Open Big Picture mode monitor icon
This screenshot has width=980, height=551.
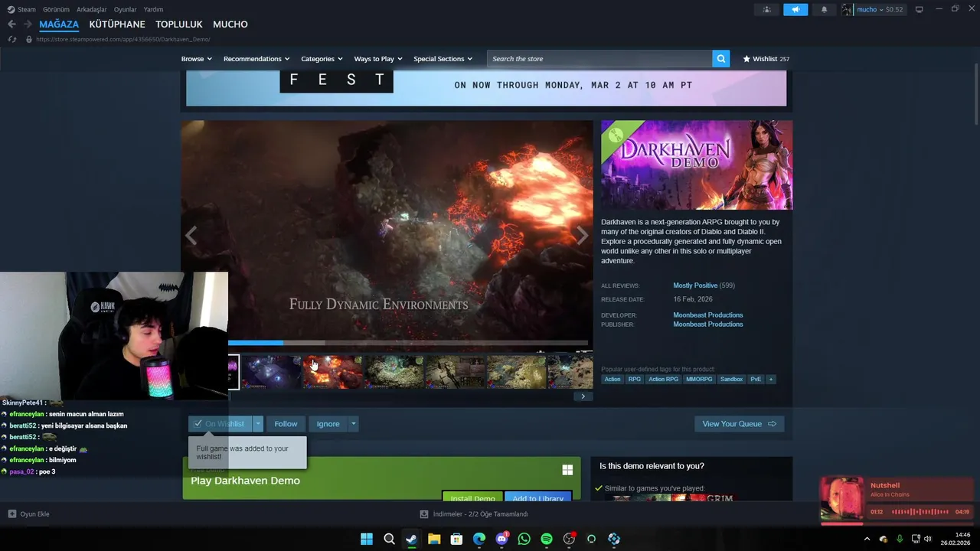tap(920, 9)
